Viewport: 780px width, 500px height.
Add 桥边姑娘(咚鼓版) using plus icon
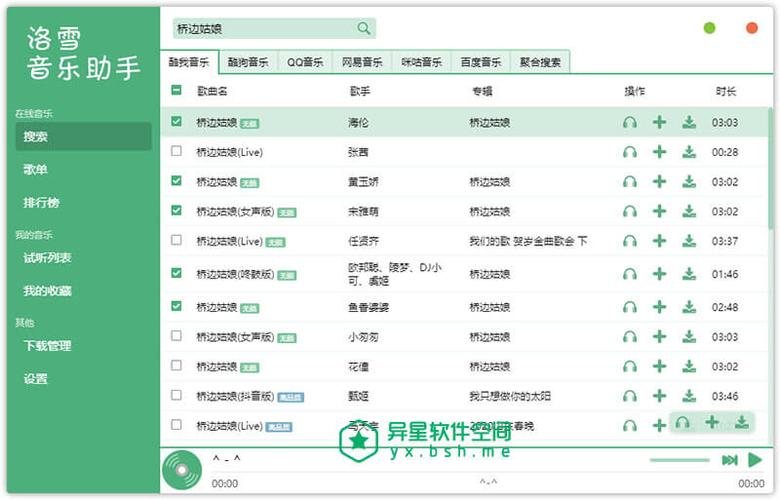659,274
